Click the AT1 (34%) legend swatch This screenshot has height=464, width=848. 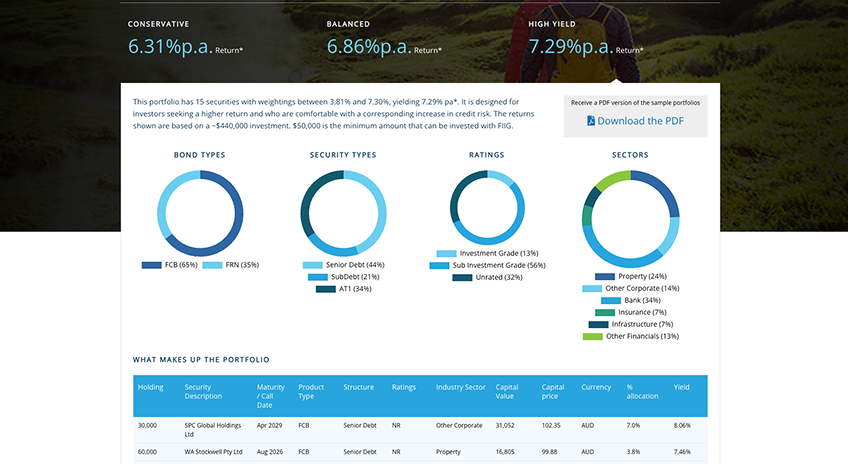[x=326, y=289]
